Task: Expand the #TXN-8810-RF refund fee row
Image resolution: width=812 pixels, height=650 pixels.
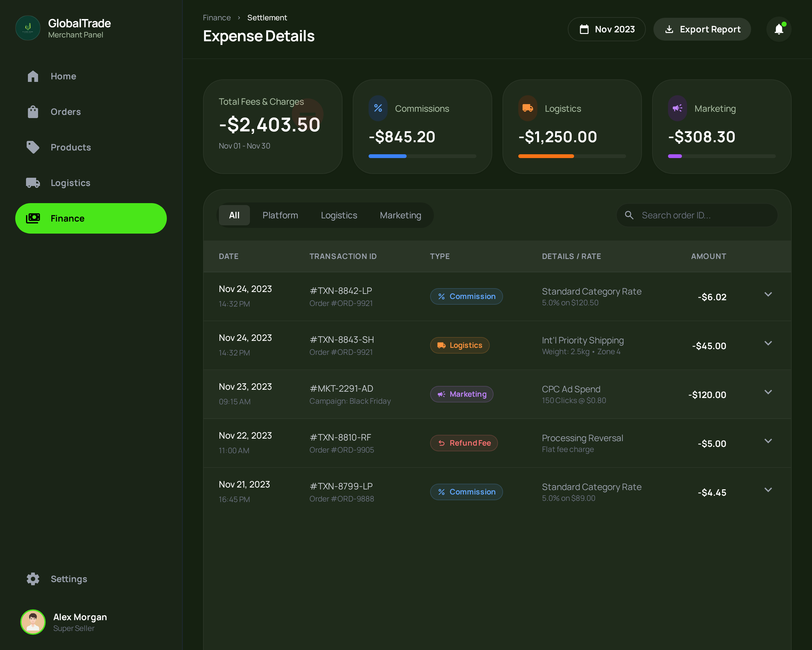Action: tap(768, 441)
